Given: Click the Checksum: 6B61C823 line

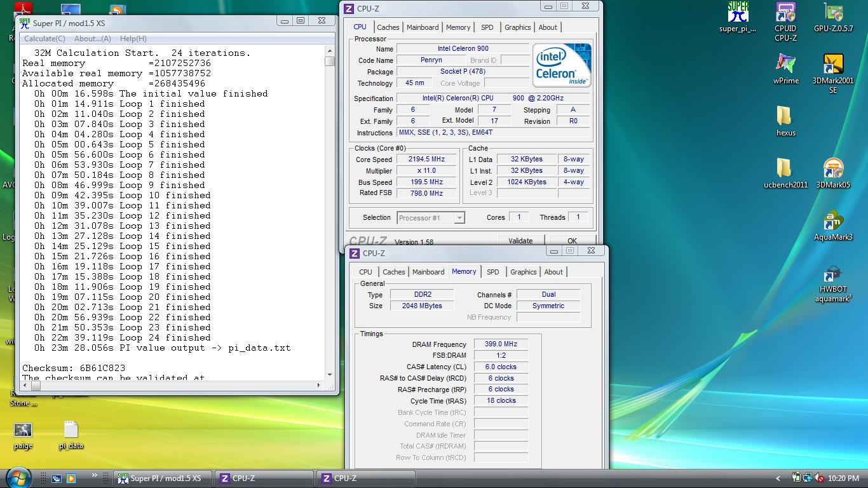Looking at the screenshot, I should coord(74,368).
